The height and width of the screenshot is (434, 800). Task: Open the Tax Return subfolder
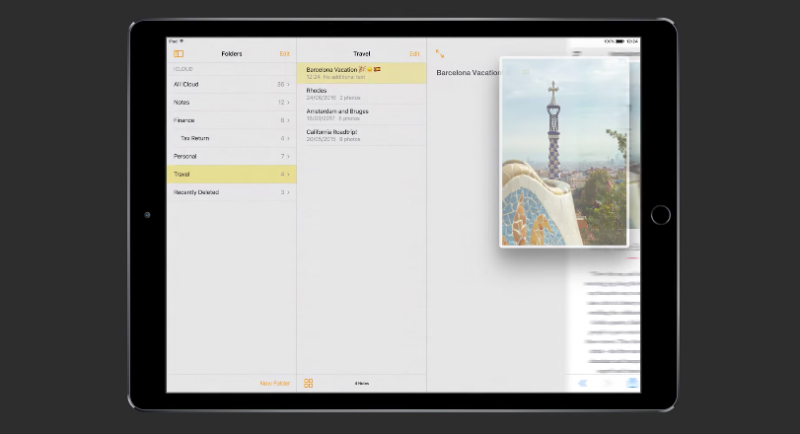tap(232, 138)
